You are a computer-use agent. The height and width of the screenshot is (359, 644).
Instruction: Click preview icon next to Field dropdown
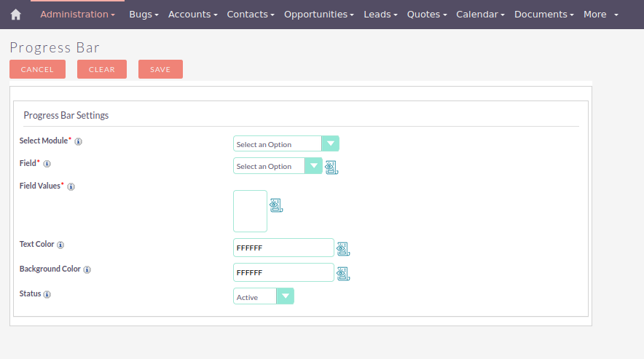tap(331, 167)
